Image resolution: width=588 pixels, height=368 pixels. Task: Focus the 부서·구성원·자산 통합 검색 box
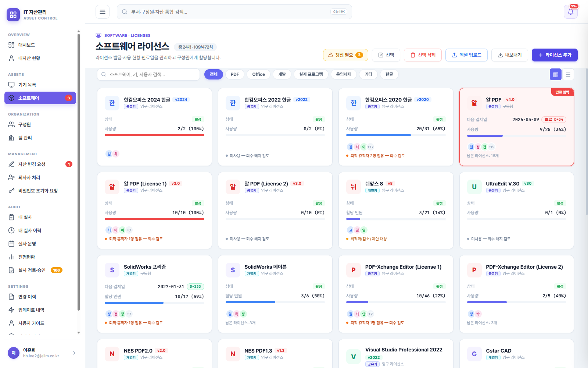tap(234, 12)
